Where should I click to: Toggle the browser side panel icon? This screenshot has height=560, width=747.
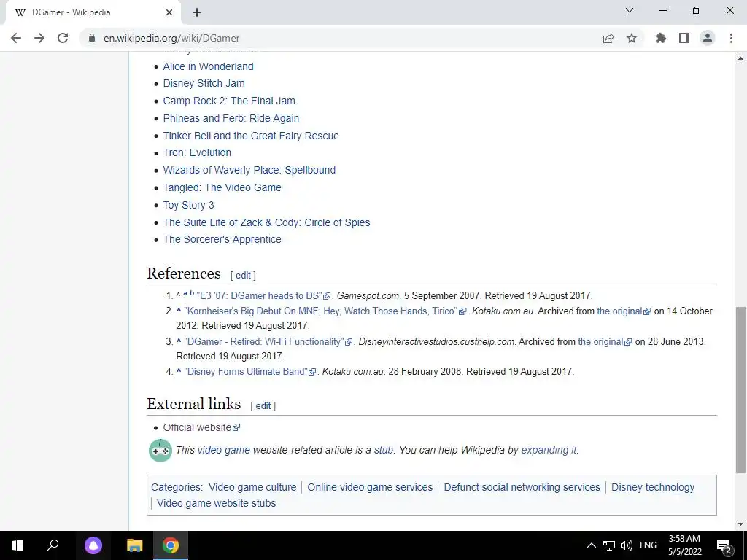(684, 38)
